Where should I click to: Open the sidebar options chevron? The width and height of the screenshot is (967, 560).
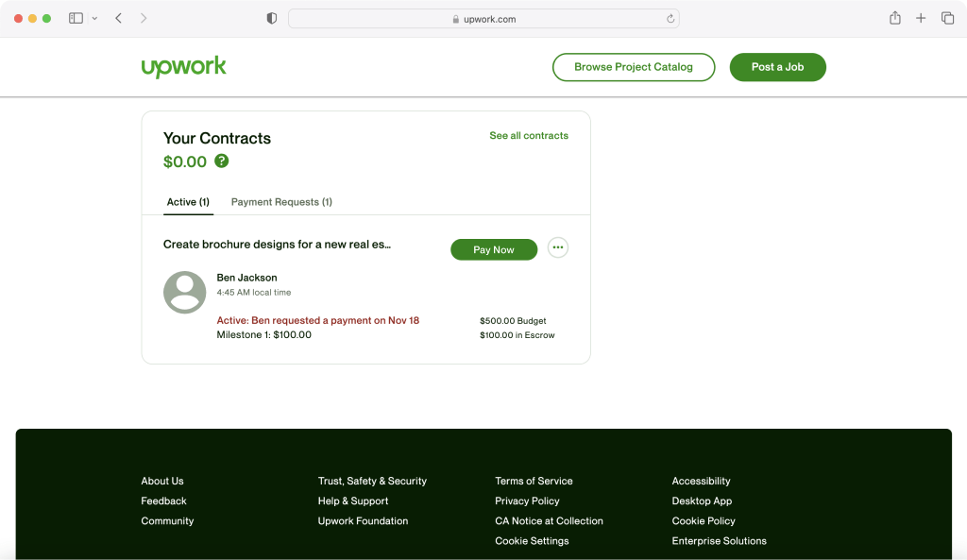(x=94, y=17)
